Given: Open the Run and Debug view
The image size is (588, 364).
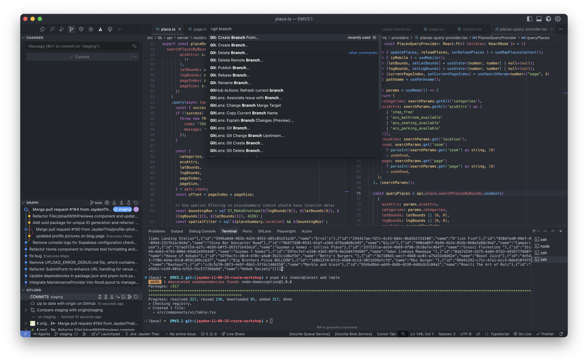Looking at the screenshot, I should pos(62,29).
